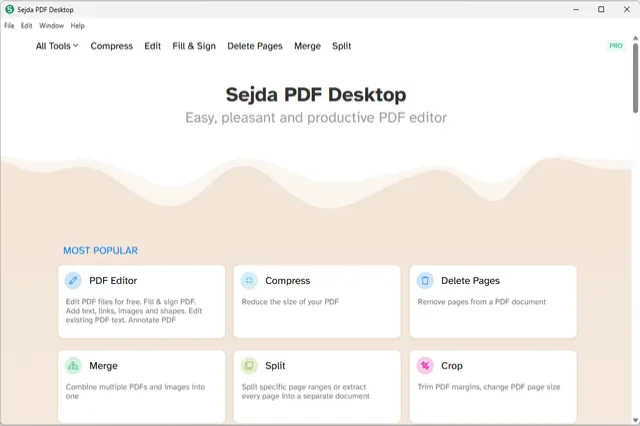The image size is (640, 426).
Task: Select Compress in the top navigation
Action: [112, 46]
